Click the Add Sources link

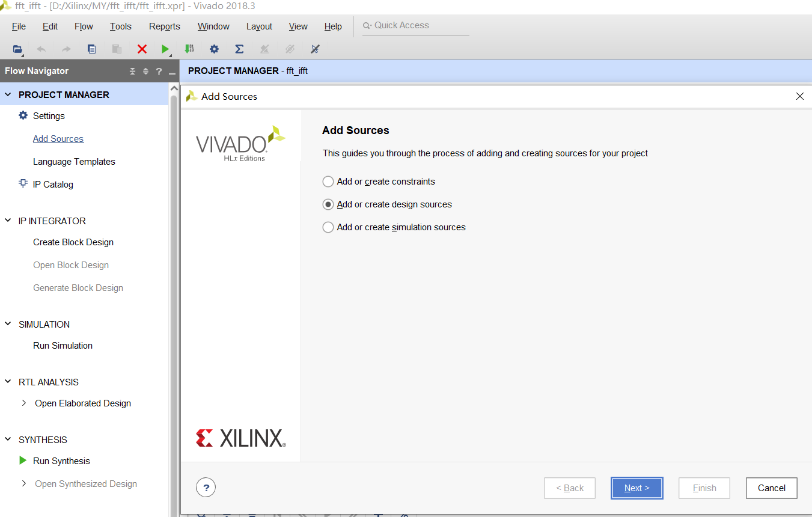tap(58, 138)
